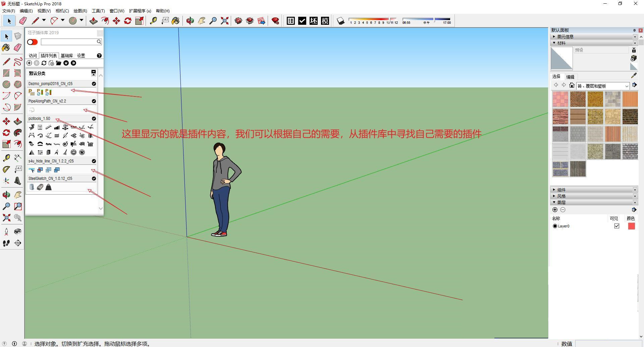Toggle the pizitools_1.50 plugin checkmark
644x347 pixels.
tap(94, 119)
